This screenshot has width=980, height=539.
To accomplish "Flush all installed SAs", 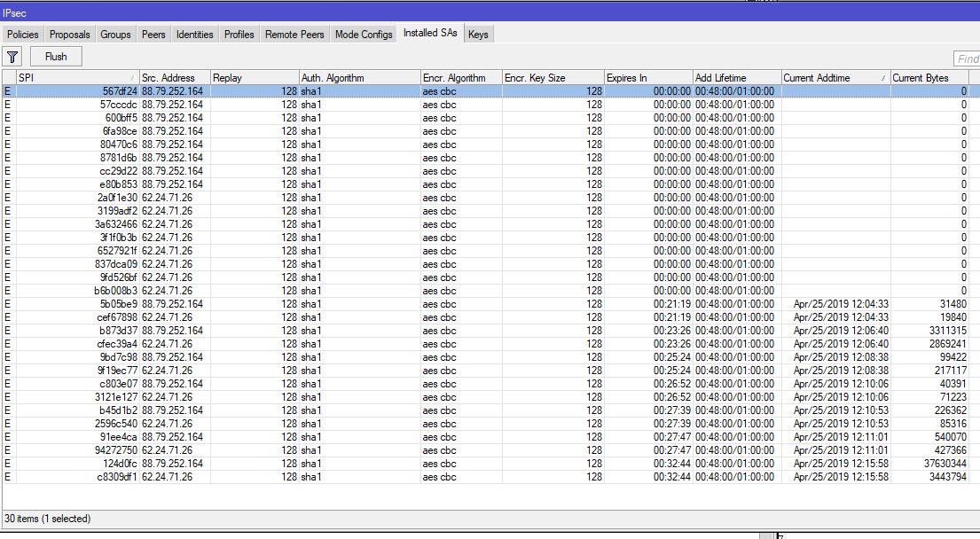I will 56,57.
